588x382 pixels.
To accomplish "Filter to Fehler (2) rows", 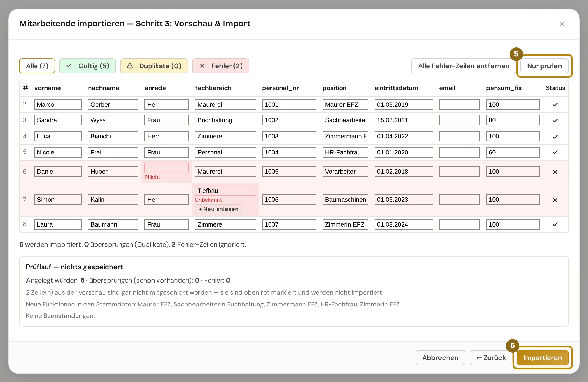I will pos(221,66).
